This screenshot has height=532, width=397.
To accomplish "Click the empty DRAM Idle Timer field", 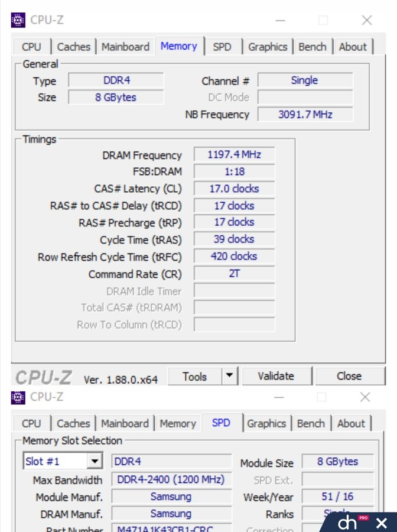I will [235, 291].
